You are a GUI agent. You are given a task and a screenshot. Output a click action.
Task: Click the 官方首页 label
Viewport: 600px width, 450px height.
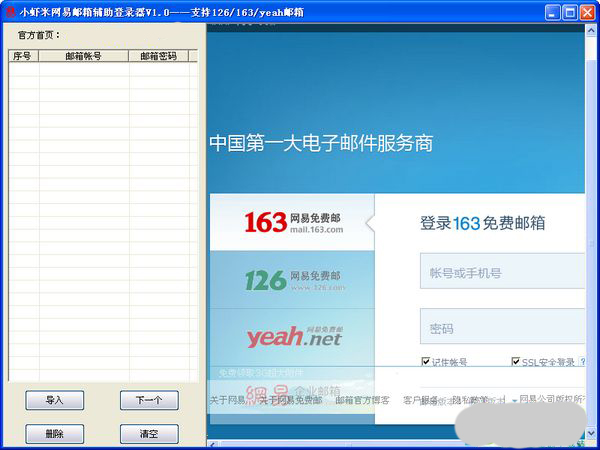tap(39, 35)
